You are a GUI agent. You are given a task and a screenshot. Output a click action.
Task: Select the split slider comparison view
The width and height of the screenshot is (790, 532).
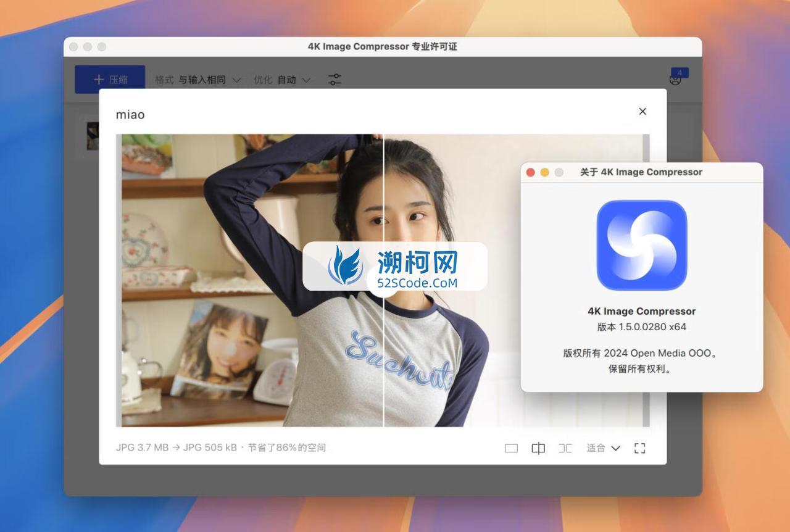[538, 449]
